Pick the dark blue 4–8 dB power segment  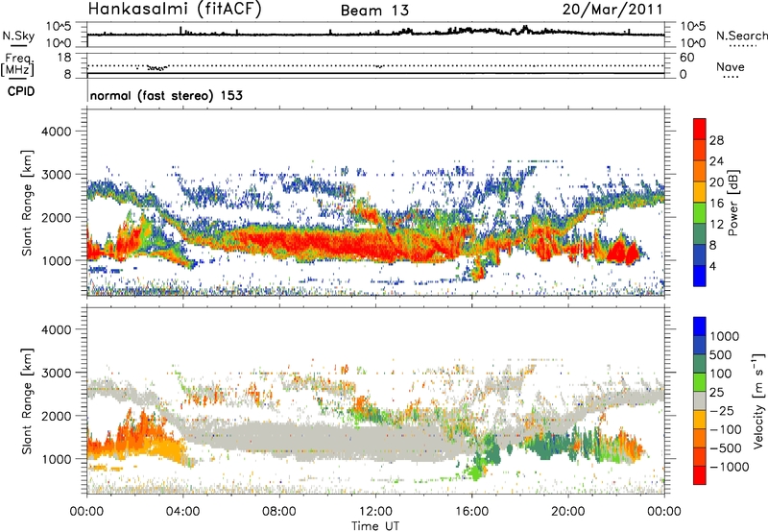point(700,254)
